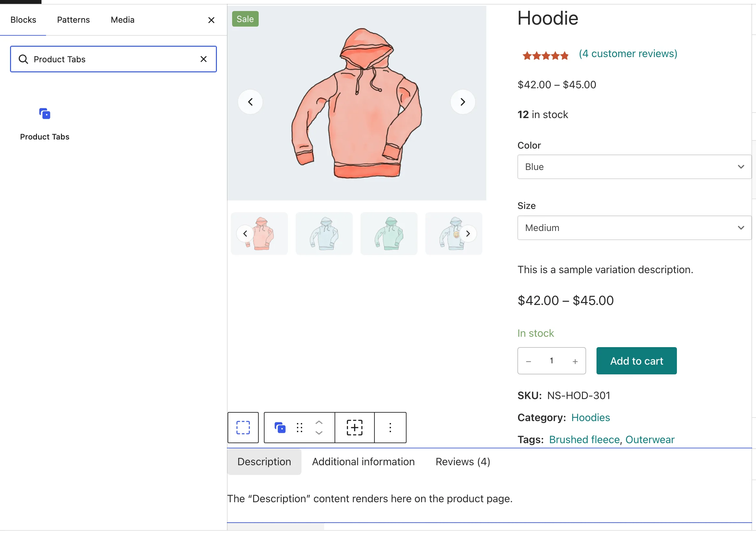Click the drag handle dots icon
This screenshot has height=534, width=756.
[299, 428]
